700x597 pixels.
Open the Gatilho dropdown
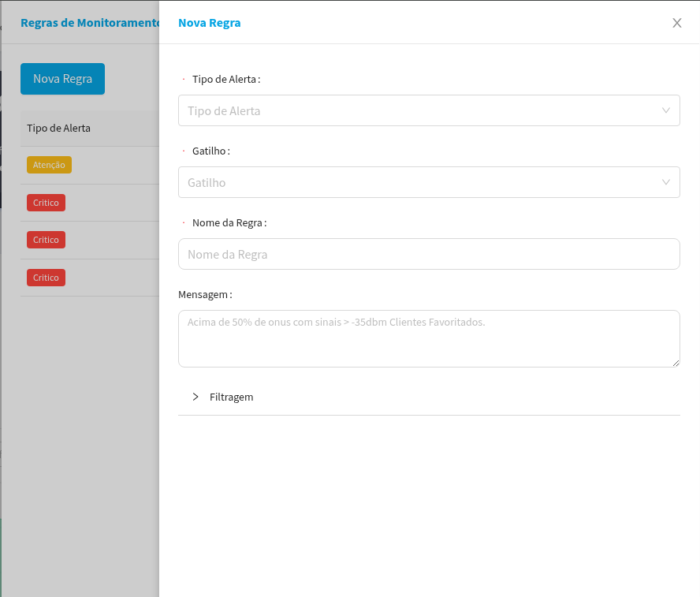point(429,182)
